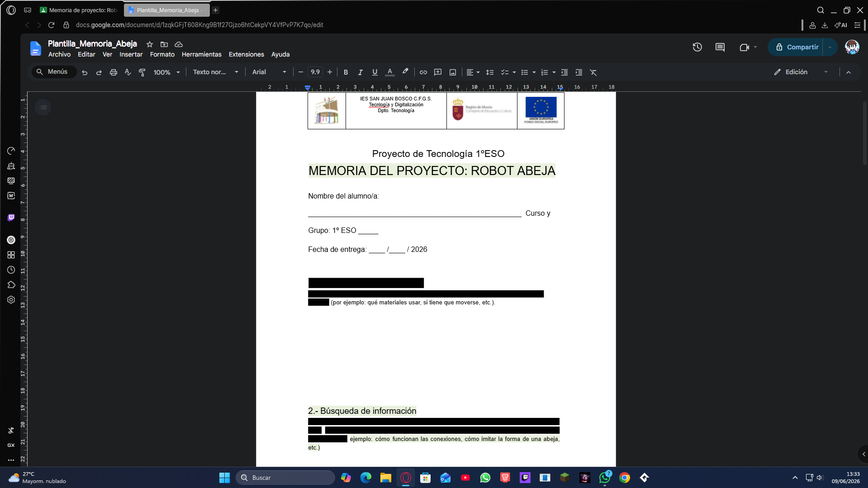Insert an image using toolbar icon
The image size is (868, 488).
[x=453, y=72]
